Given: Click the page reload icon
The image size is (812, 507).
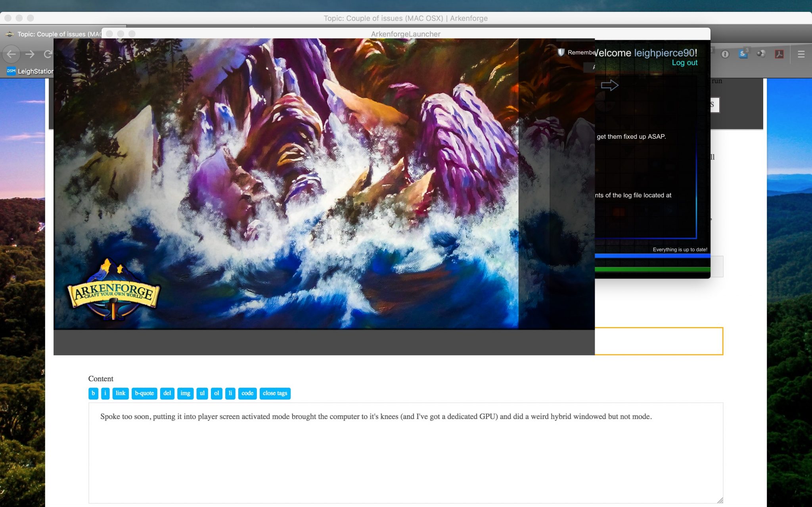Looking at the screenshot, I should [x=48, y=54].
